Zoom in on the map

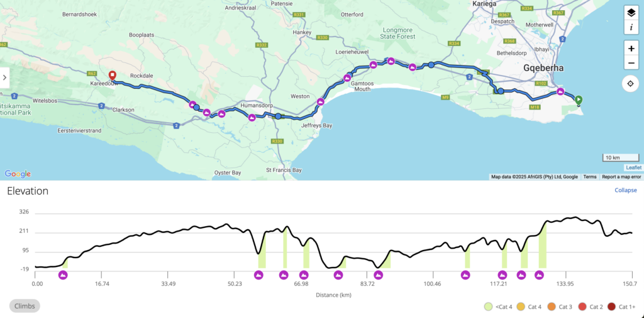(x=631, y=48)
